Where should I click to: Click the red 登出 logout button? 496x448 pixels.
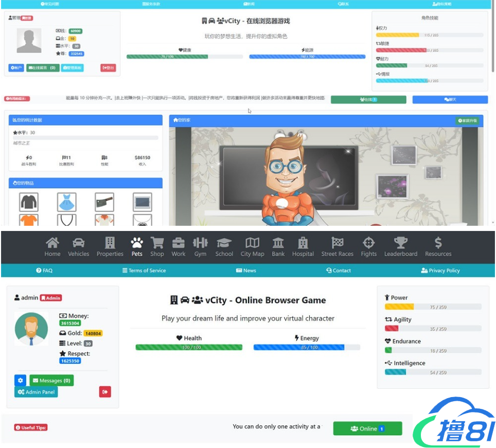tap(108, 68)
